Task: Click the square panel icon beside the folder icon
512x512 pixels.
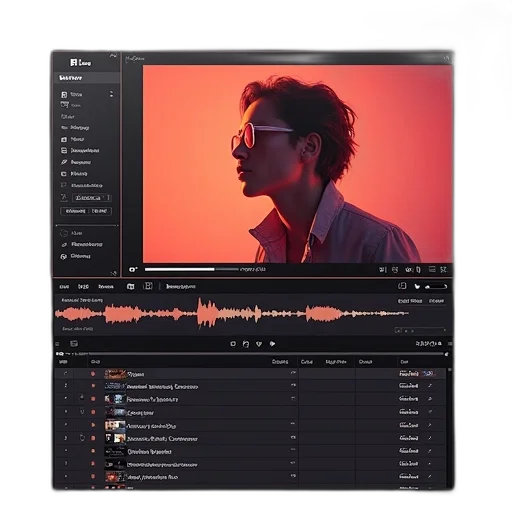Action: [x=148, y=286]
